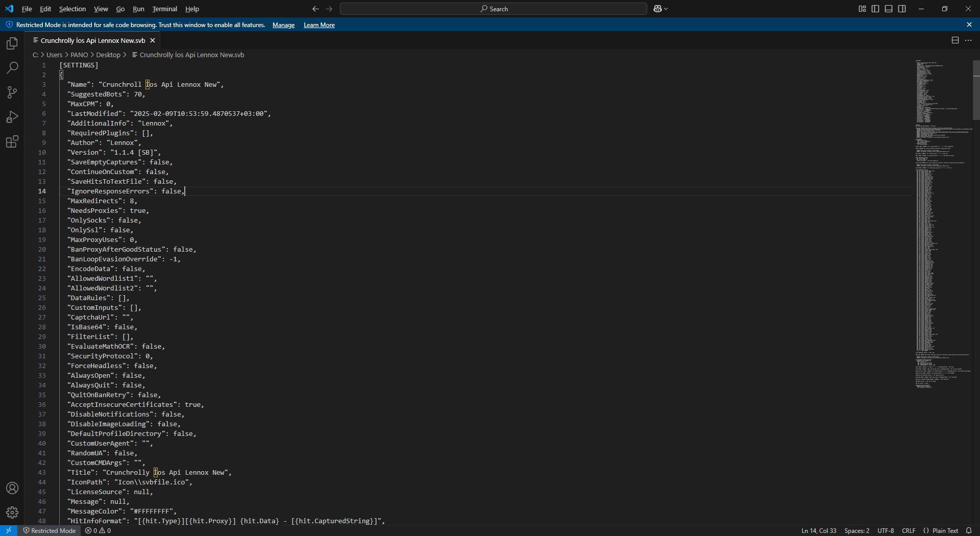The width and height of the screenshot is (980, 536).
Task: Click the VS Code logo icon
Action: [9, 9]
